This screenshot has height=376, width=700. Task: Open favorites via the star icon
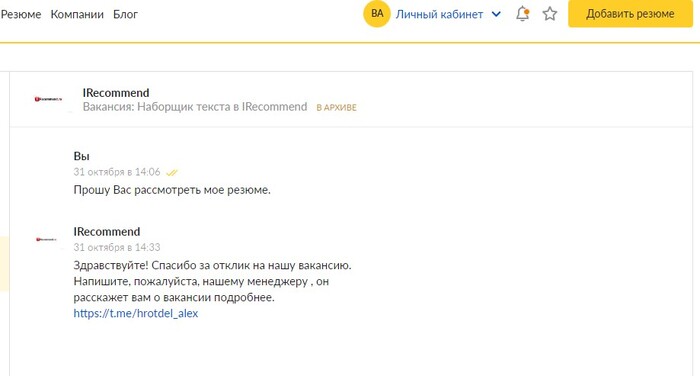coord(550,14)
